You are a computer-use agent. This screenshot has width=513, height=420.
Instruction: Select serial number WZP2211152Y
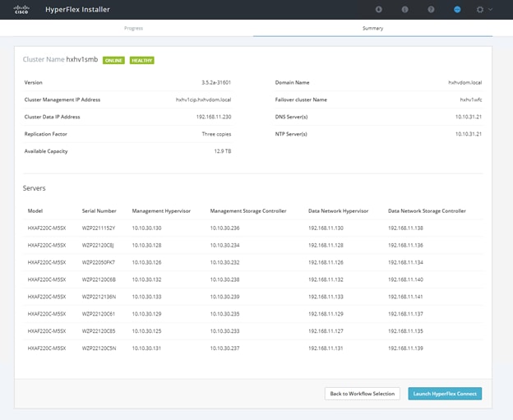[99, 228]
